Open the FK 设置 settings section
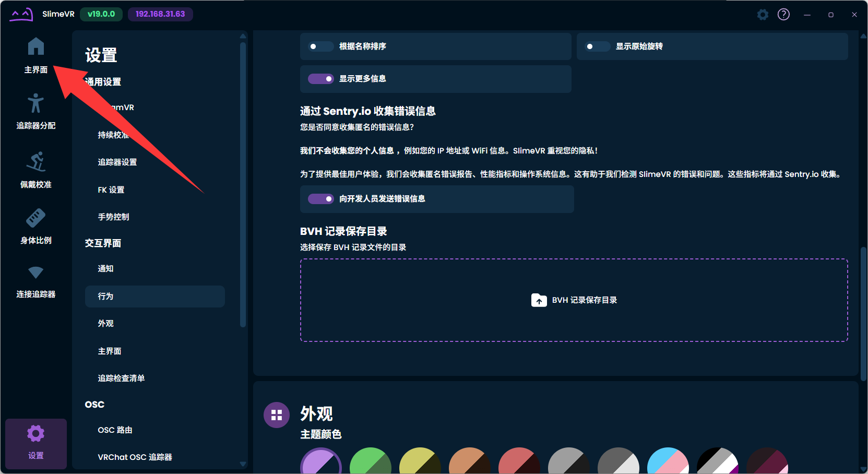This screenshot has width=868, height=474. click(155, 190)
